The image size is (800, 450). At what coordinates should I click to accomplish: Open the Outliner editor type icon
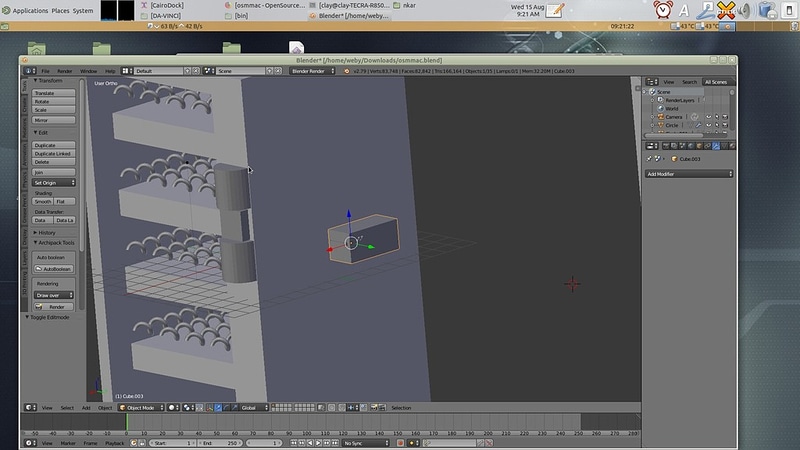point(650,82)
